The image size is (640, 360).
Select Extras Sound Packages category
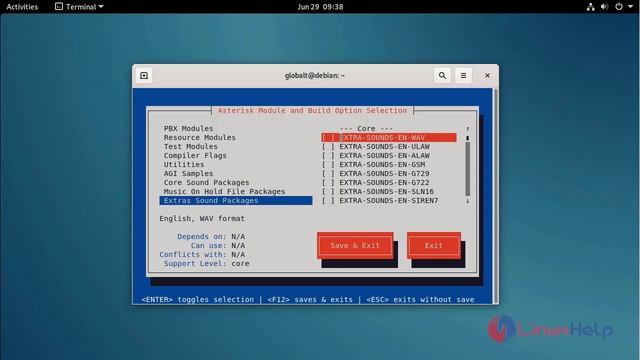(236, 200)
